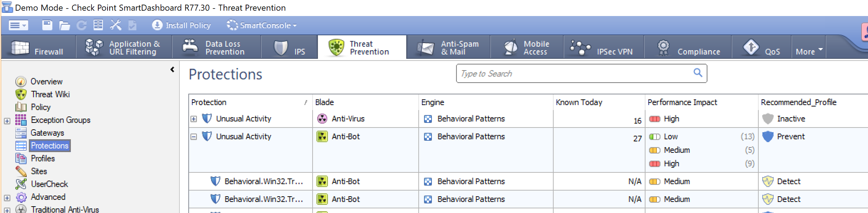Open Overview in navigation tree
The image size is (868, 213).
(x=46, y=82)
